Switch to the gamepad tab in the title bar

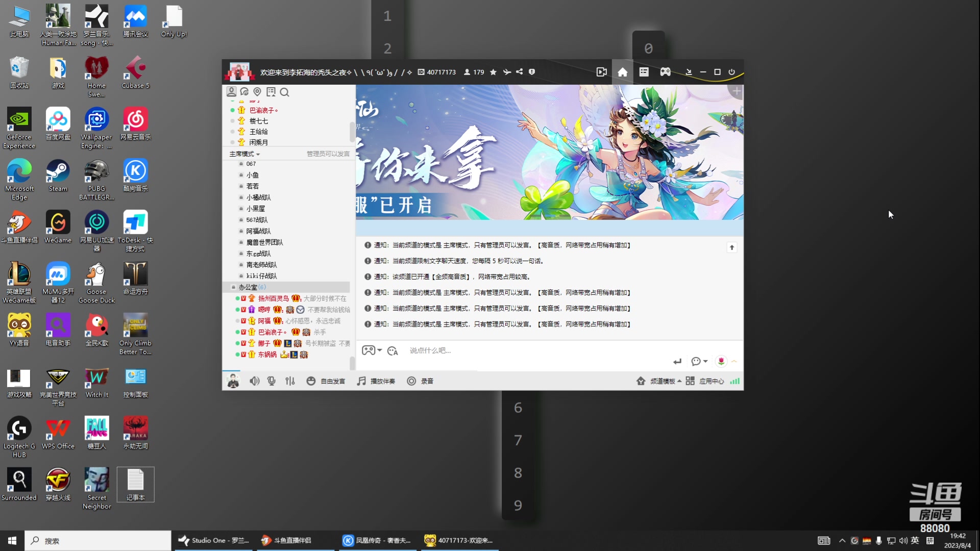click(x=665, y=72)
